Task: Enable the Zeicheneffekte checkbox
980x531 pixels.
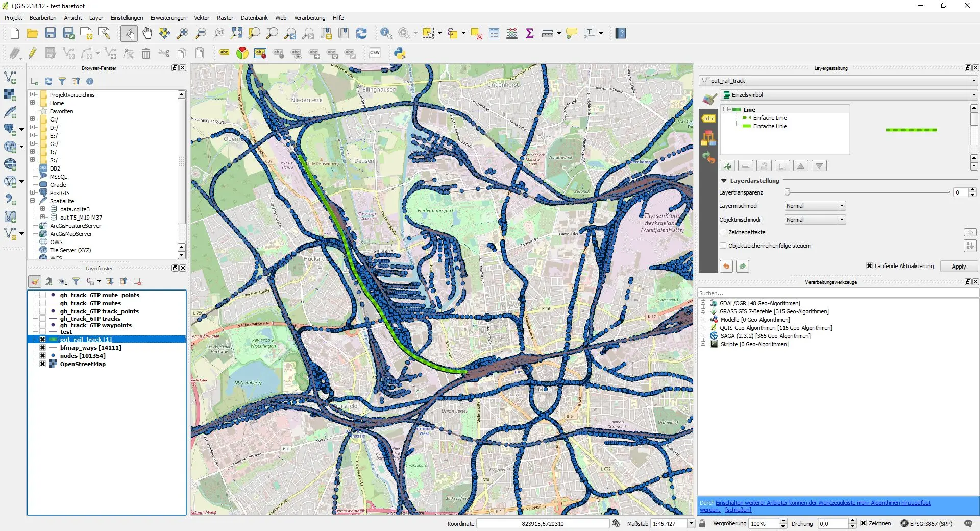Action: coord(723,232)
